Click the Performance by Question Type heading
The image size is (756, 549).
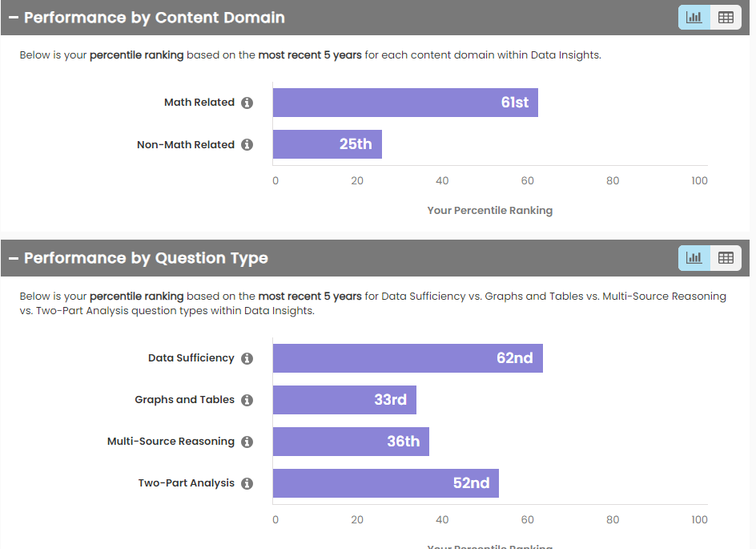pyautogui.click(x=146, y=258)
